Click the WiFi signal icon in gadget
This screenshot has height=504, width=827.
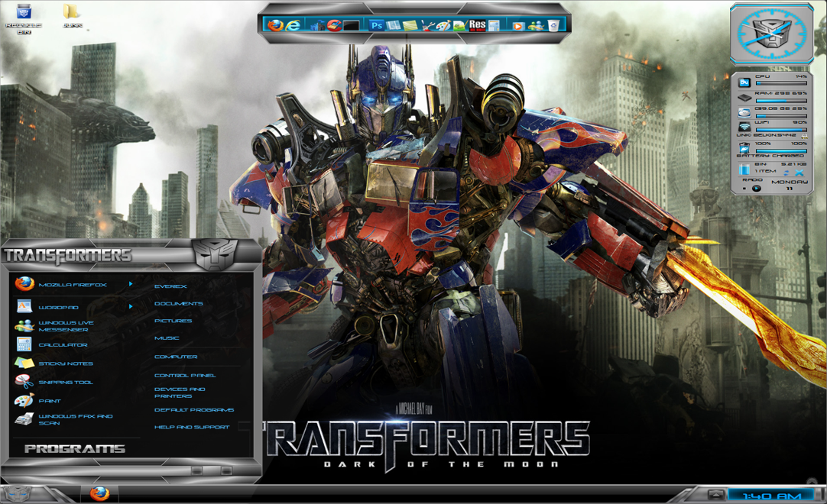click(744, 127)
